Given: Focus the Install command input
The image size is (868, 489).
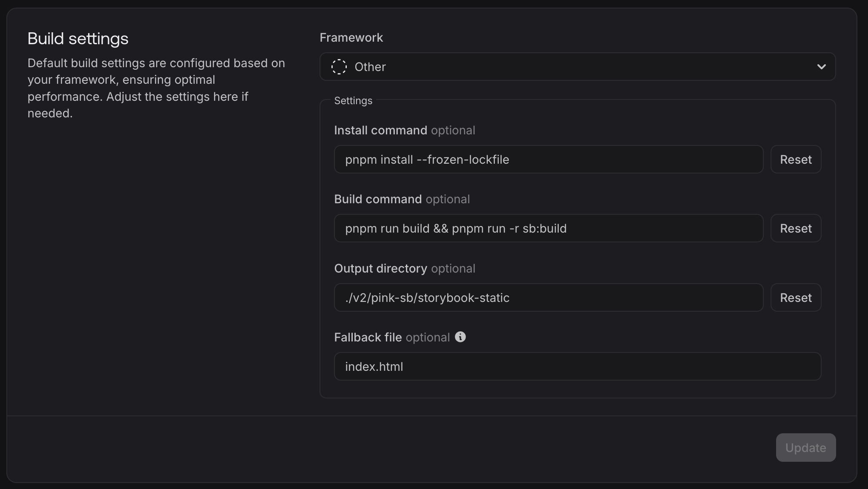Looking at the screenshot, I should [x=548, y=159].
